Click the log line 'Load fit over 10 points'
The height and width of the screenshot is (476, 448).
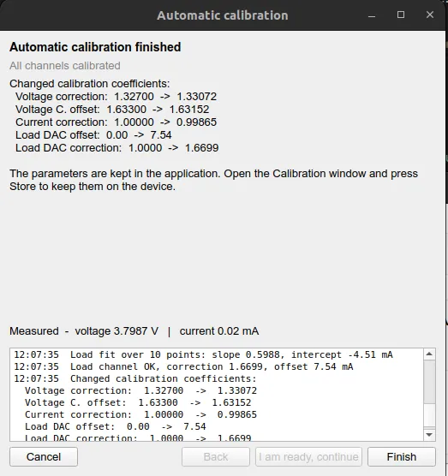[204, 354]
